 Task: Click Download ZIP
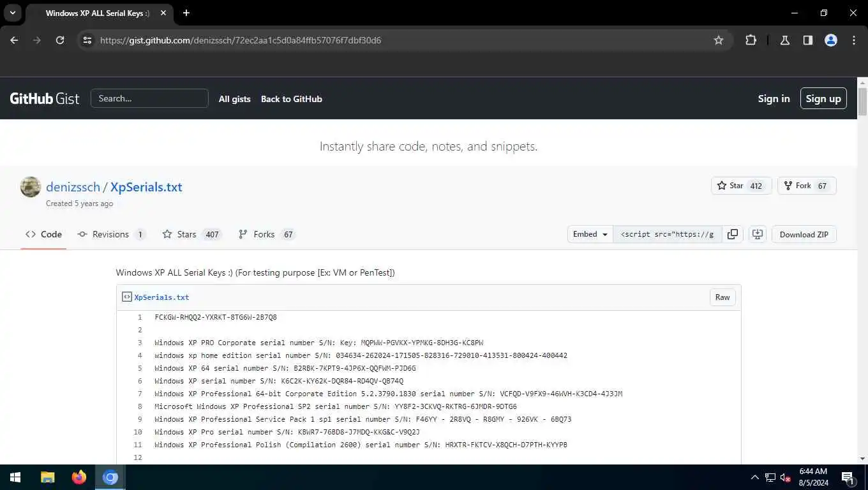[x=804, y=234]
